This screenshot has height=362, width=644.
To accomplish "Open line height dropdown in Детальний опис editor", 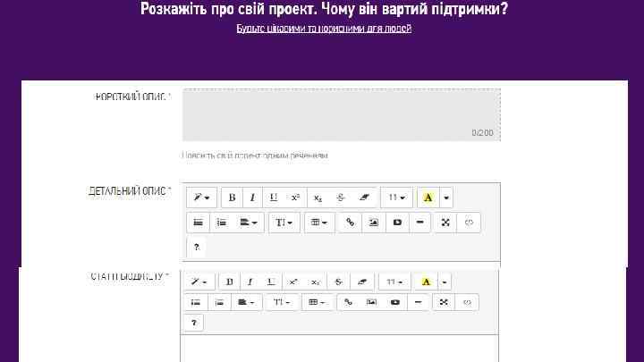I will coord(284,223).
